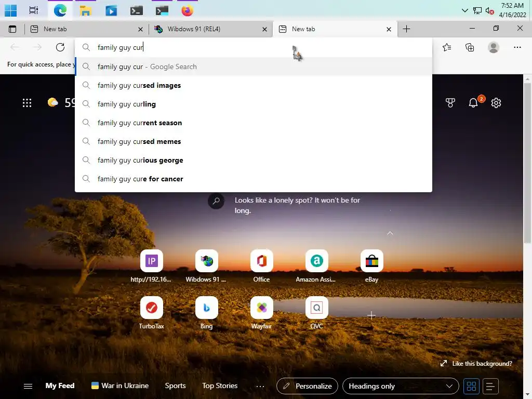Open a new tab with the plus button
The width and height of the screenshot is (532, 399).
click(406, 29)
